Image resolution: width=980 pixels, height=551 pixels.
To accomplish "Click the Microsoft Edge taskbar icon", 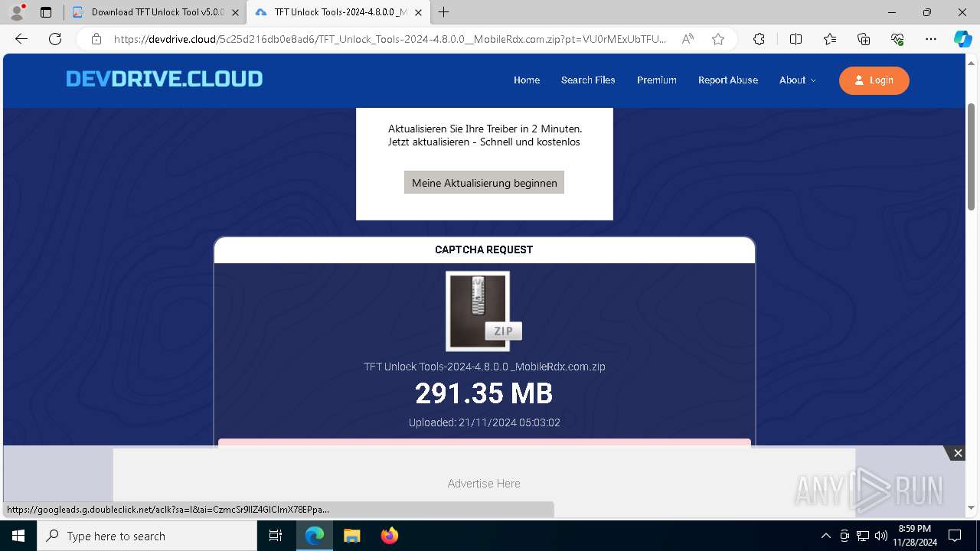I will point(315,536).
